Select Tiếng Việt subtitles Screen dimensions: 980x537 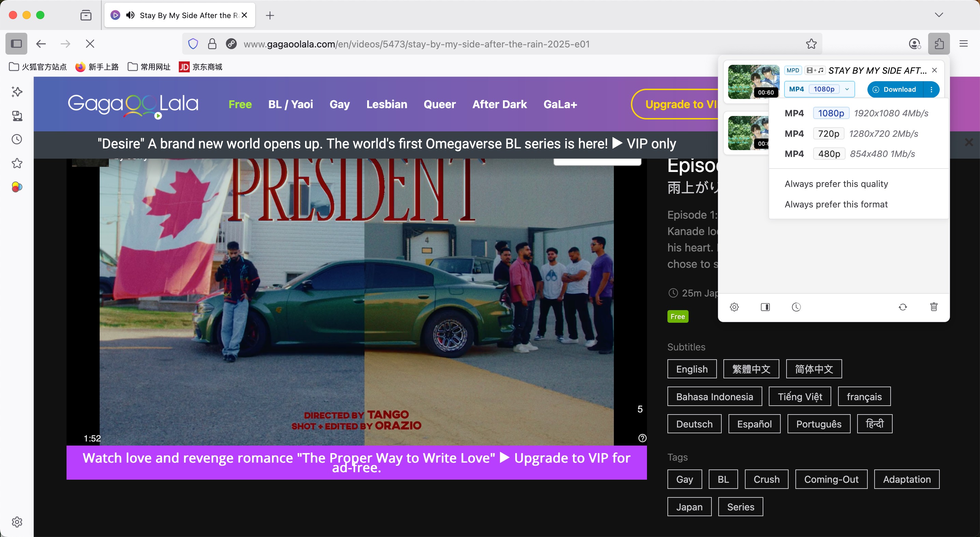click(x=800, y=397)
